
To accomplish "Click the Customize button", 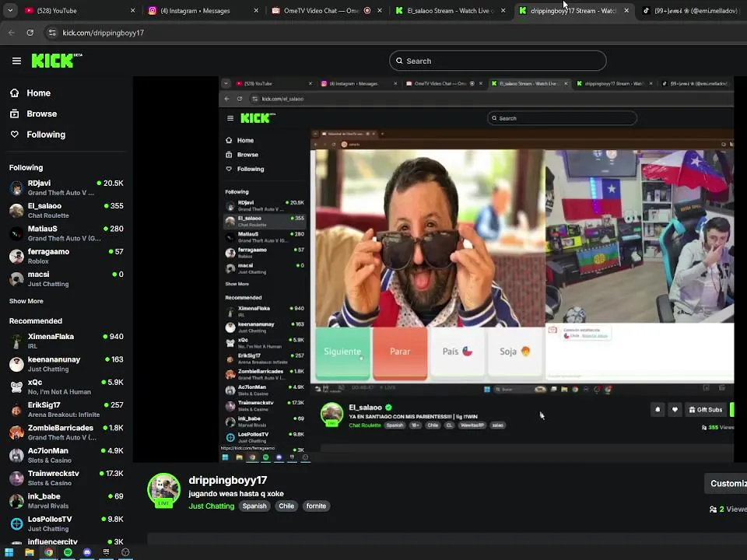I will [x=726, y=483].
